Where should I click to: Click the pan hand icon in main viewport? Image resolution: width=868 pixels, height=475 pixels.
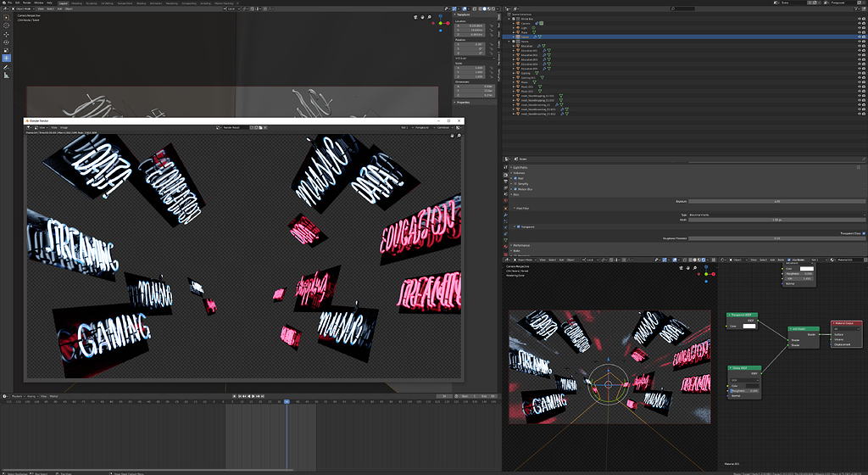[422, 17]
